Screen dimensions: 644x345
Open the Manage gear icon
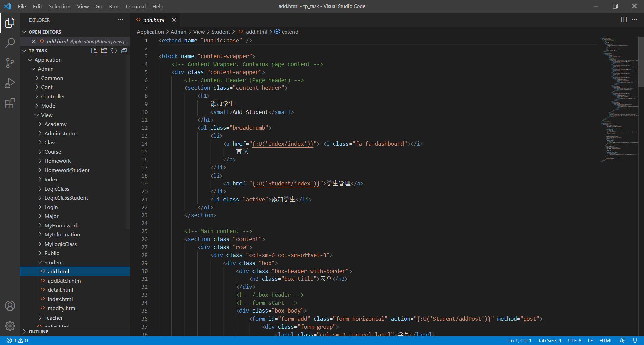tap(10, 326)
